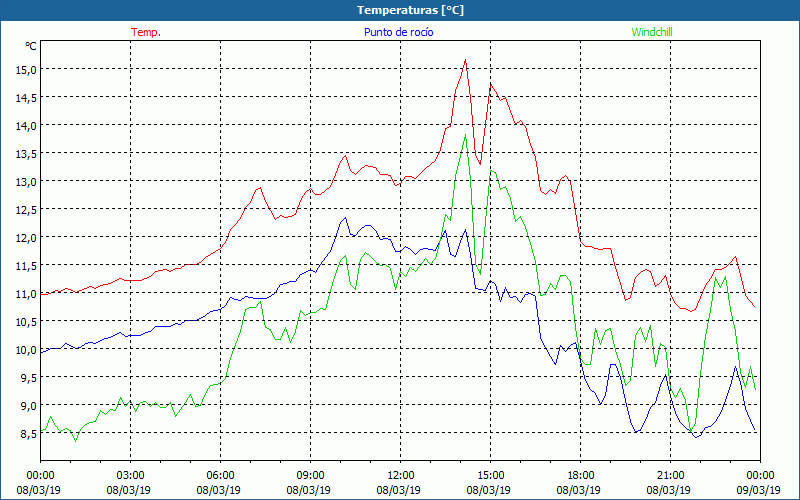Click the 18:00 time axis label
The height and width of the screenshot is (500, 800).
click(580, 476)
